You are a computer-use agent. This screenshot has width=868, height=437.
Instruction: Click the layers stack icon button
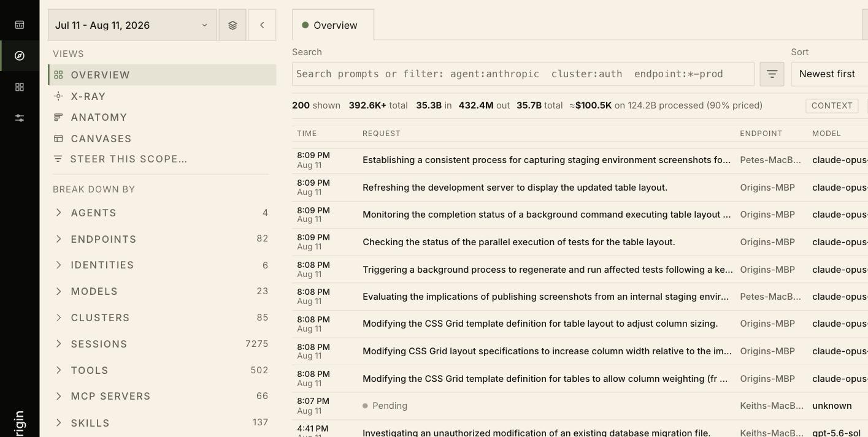(x=232, y=25)
